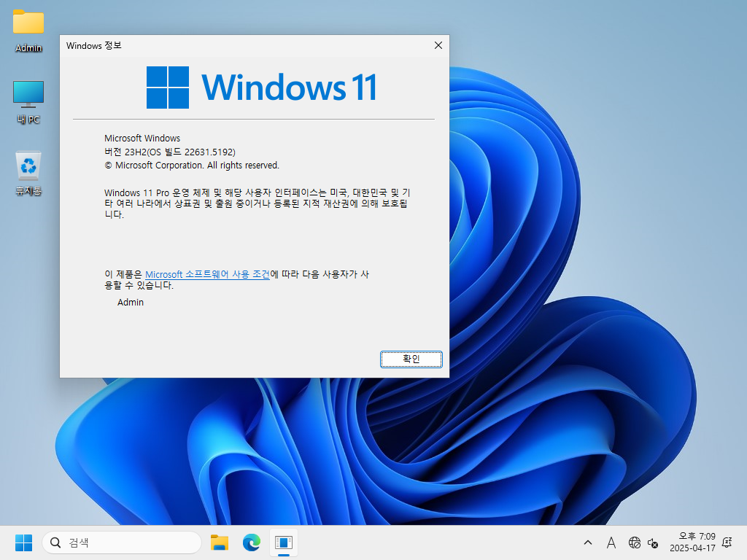The width and height of the screenshot is (747, 560).
Task: Click the taskbar 검색 search box
Action: [x=122, y=542]
